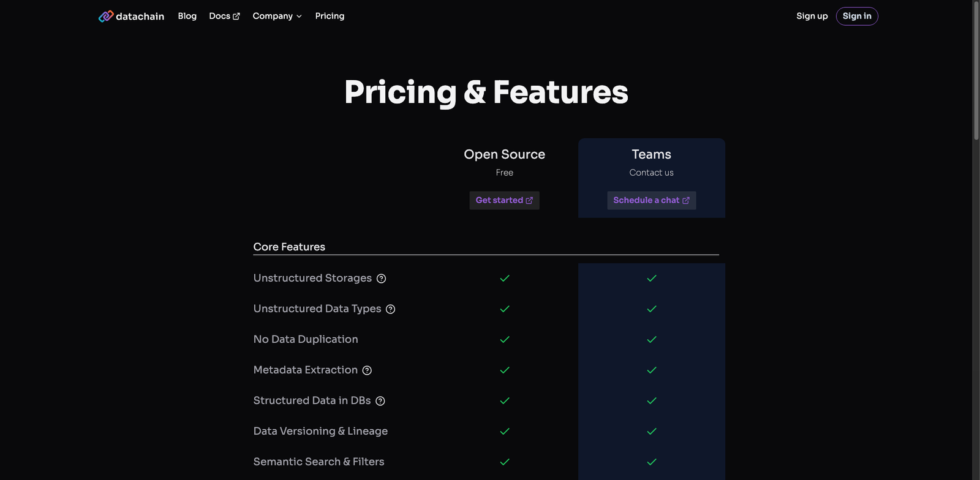Viewport: 980px width, 480px height.
Task: Click Schedule a chat under Teams
Action: click(651, 200)
